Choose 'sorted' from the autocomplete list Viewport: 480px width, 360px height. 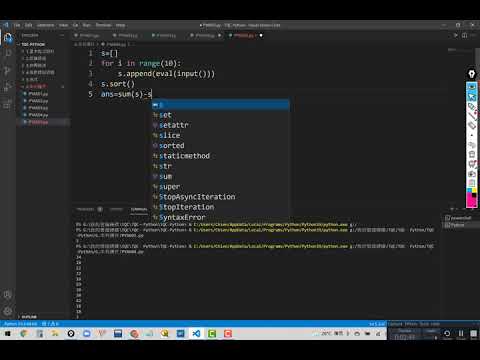221,146
